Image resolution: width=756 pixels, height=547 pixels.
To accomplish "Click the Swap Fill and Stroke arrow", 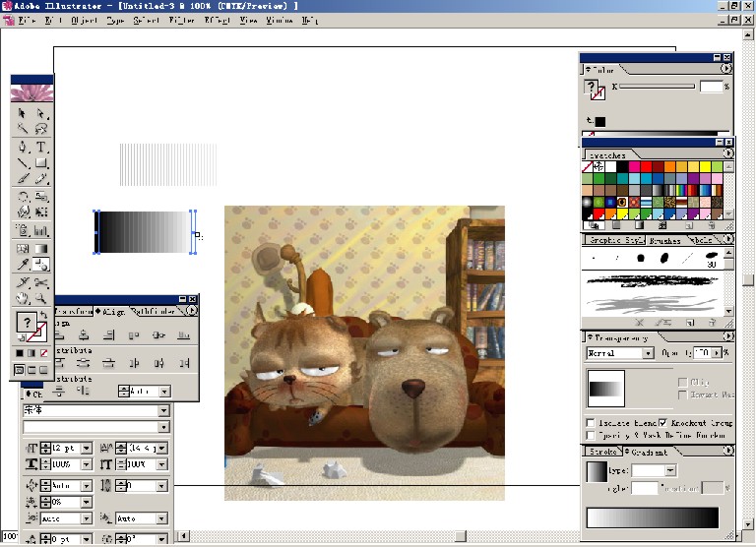I will point(44,314).
